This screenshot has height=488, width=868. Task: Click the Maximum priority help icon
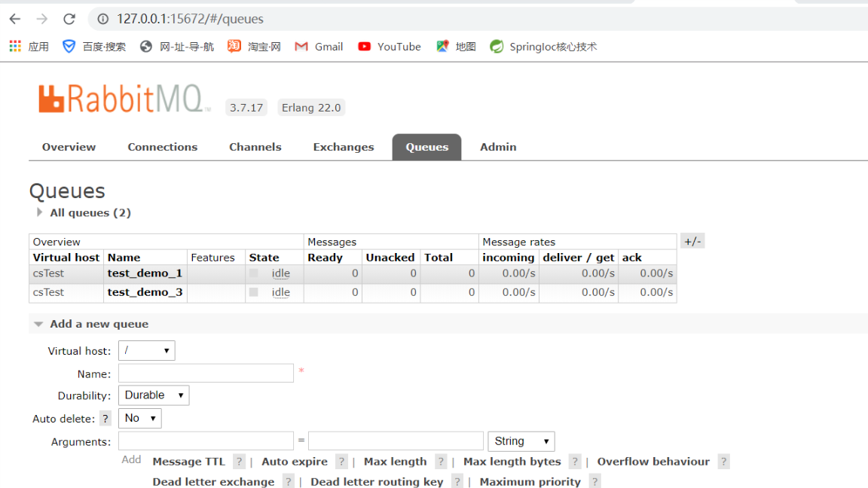pyautogui.click(x=594, y=482)
